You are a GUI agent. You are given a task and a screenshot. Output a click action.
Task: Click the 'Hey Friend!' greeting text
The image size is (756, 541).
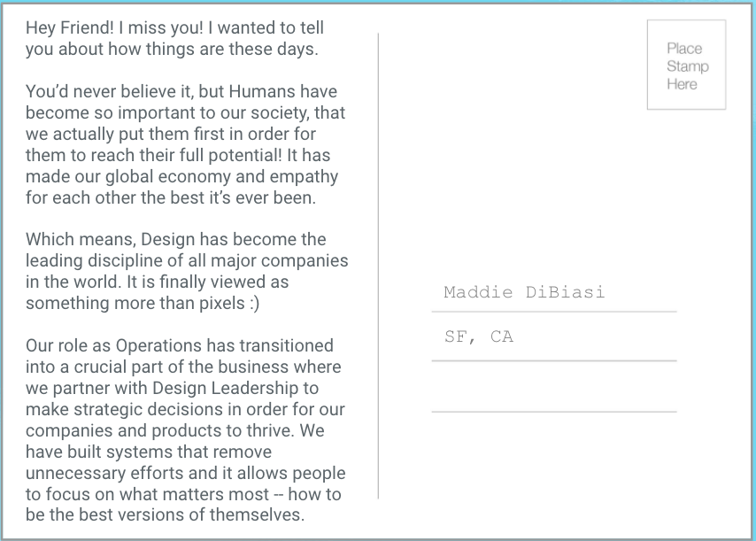69,28
